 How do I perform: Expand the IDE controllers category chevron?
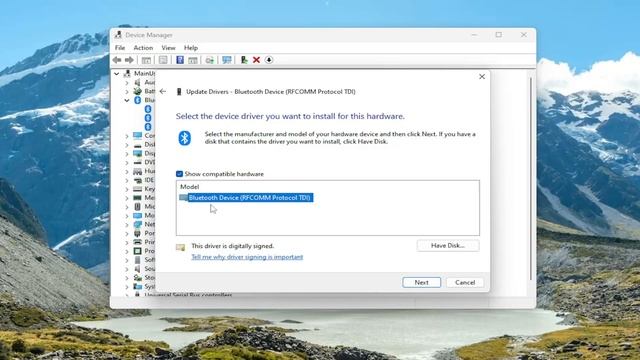[127, 180]
